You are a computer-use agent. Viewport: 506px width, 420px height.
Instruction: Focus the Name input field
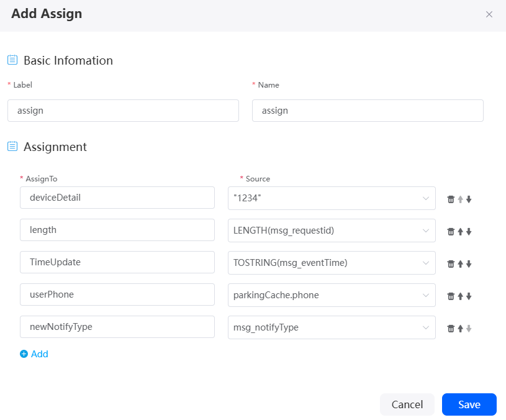tap(368, 111)
